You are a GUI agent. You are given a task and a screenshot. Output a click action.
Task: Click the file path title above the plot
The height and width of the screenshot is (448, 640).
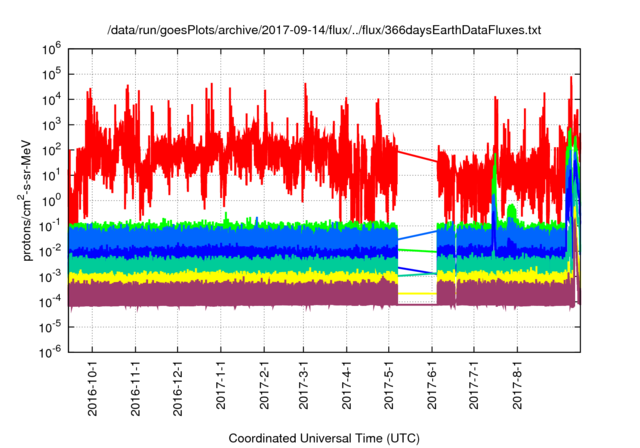pos(324,31)
